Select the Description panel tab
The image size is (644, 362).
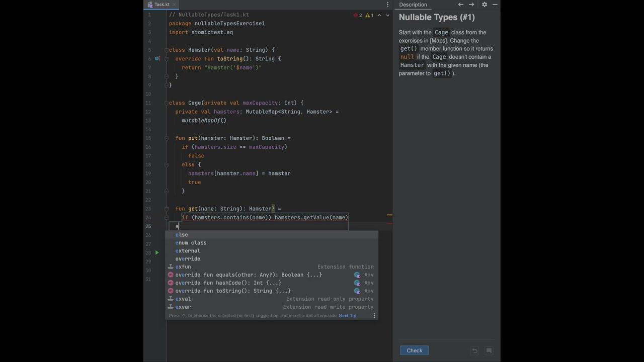click(413, 5)
